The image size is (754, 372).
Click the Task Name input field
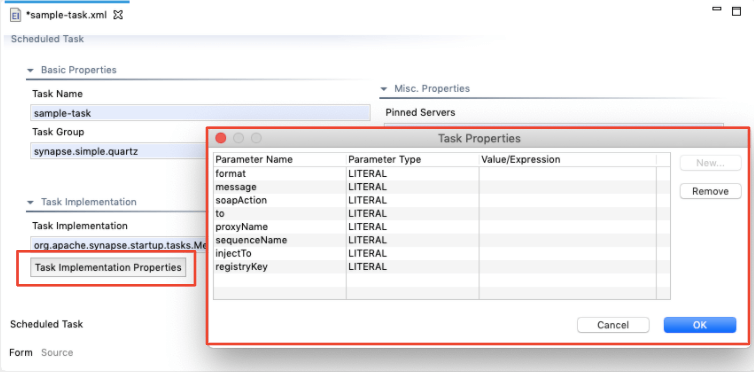(x=200, y=113)
